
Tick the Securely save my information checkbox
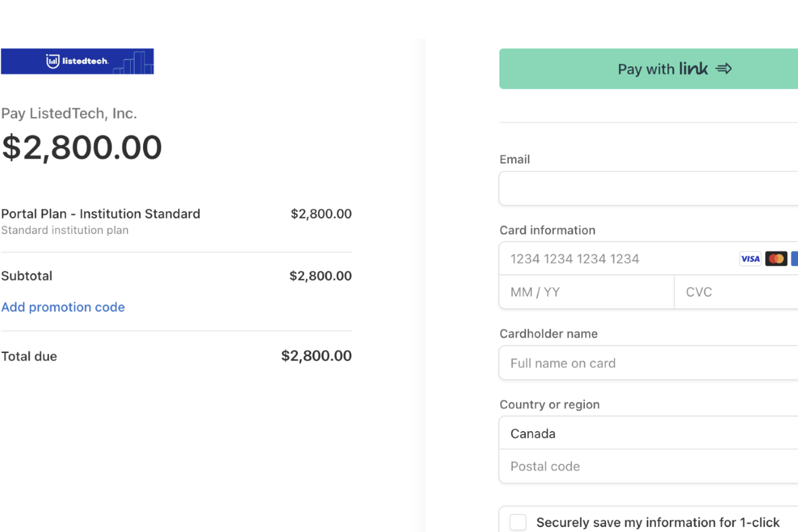[518, 522]
